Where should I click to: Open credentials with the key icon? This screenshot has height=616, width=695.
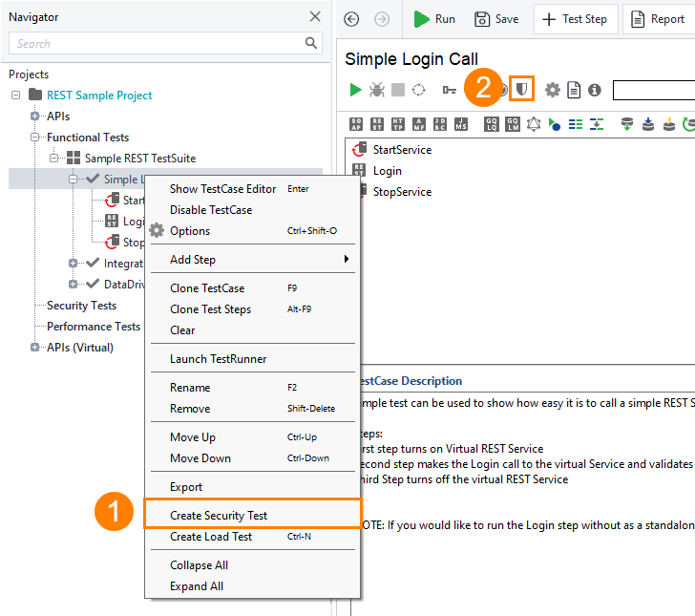(x=449, y=91)
